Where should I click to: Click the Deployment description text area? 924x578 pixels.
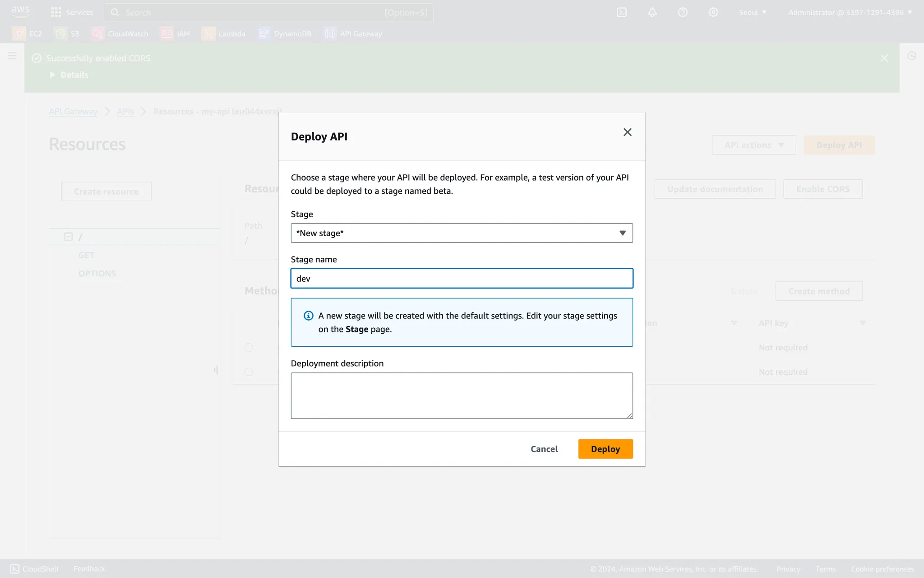point(461,396)
